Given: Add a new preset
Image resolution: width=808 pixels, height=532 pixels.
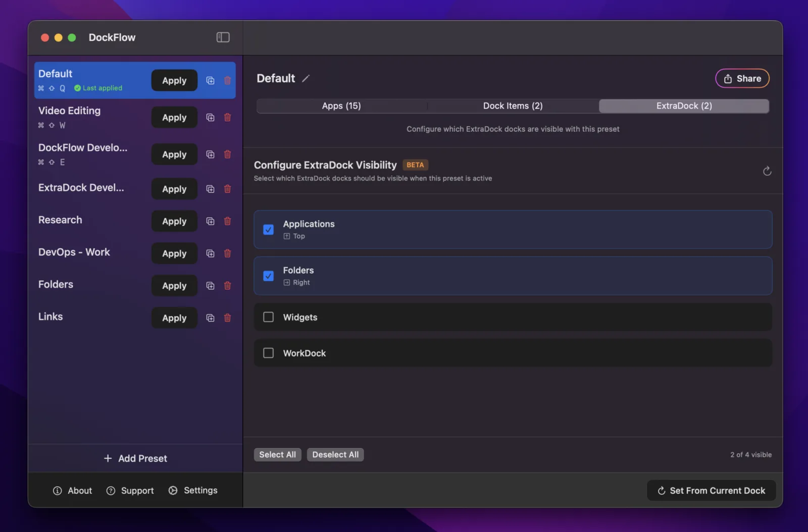Looking at the screenshot, I should click(135, 458).
